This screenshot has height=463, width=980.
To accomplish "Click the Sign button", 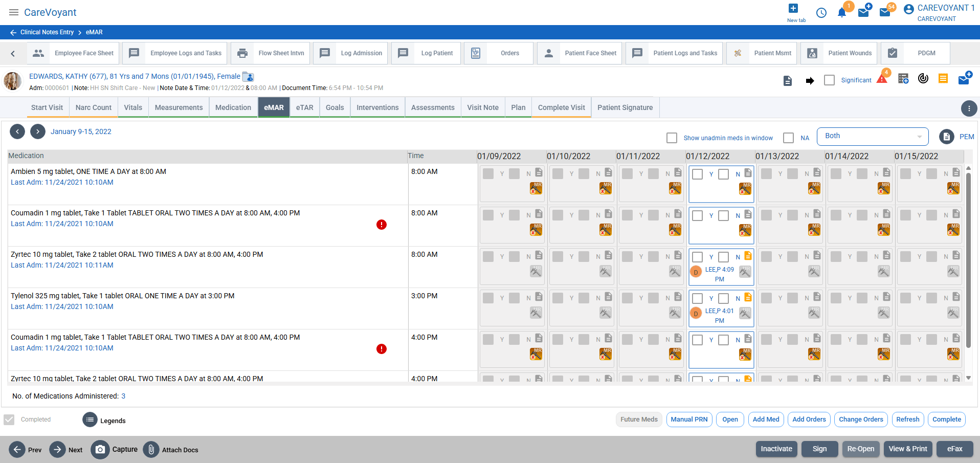I will coord(820,449).
